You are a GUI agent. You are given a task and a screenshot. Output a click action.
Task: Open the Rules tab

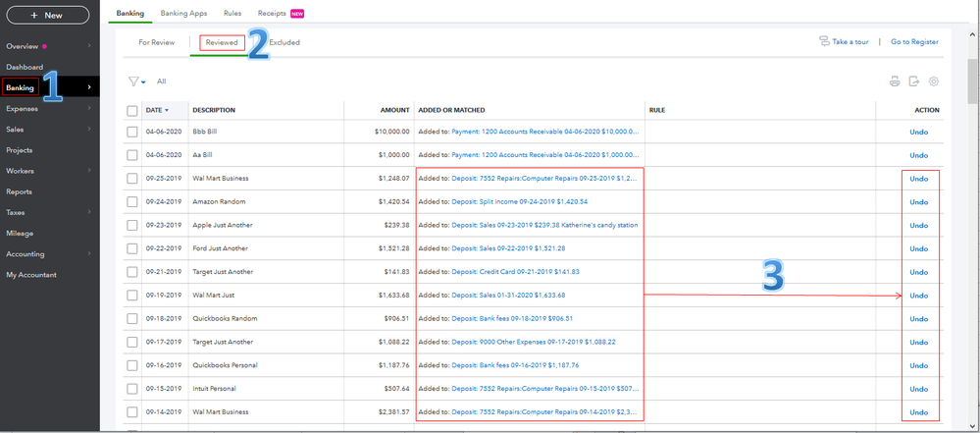click(232, 13)
